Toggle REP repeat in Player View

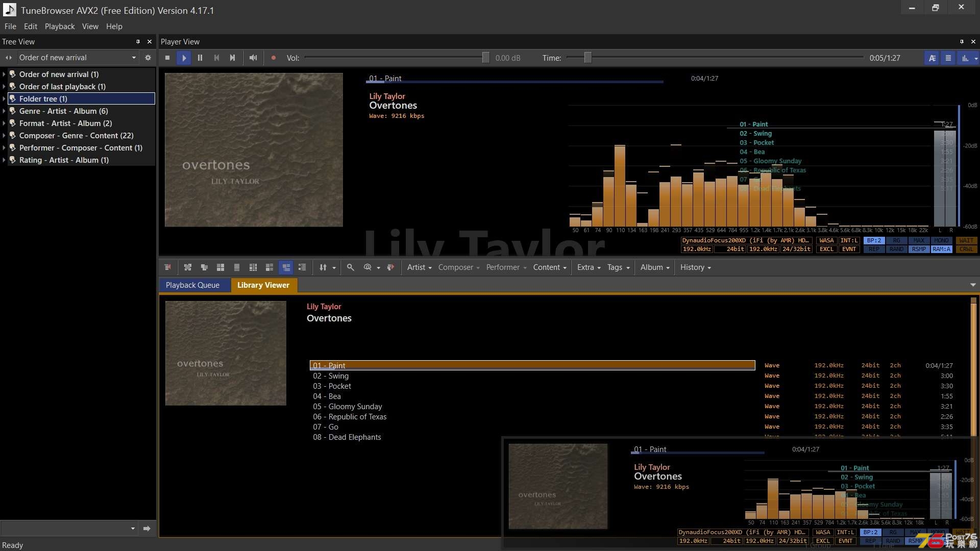click(x=874, y=249)
